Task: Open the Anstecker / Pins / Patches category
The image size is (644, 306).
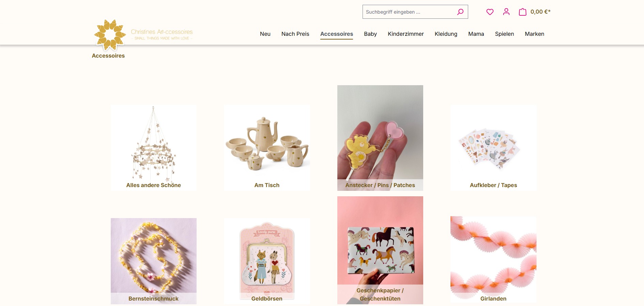Action: 380,136
